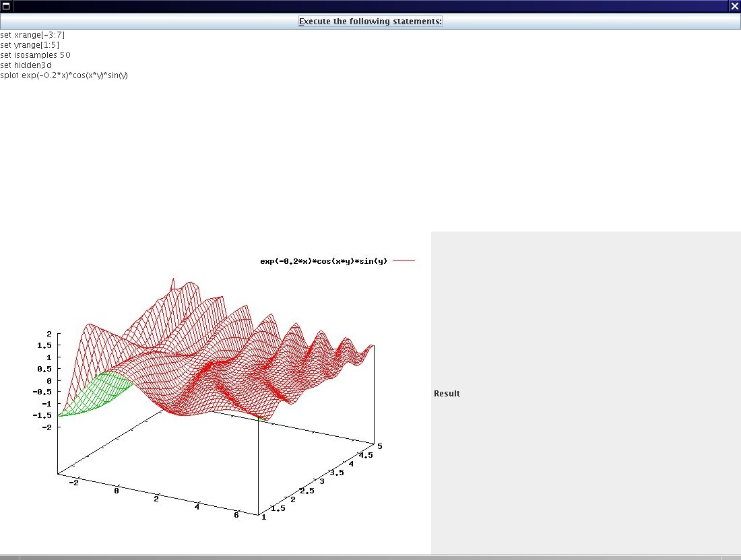
Task: Click the y-axis tick label 2.5
Action: (x=307, y=491)
